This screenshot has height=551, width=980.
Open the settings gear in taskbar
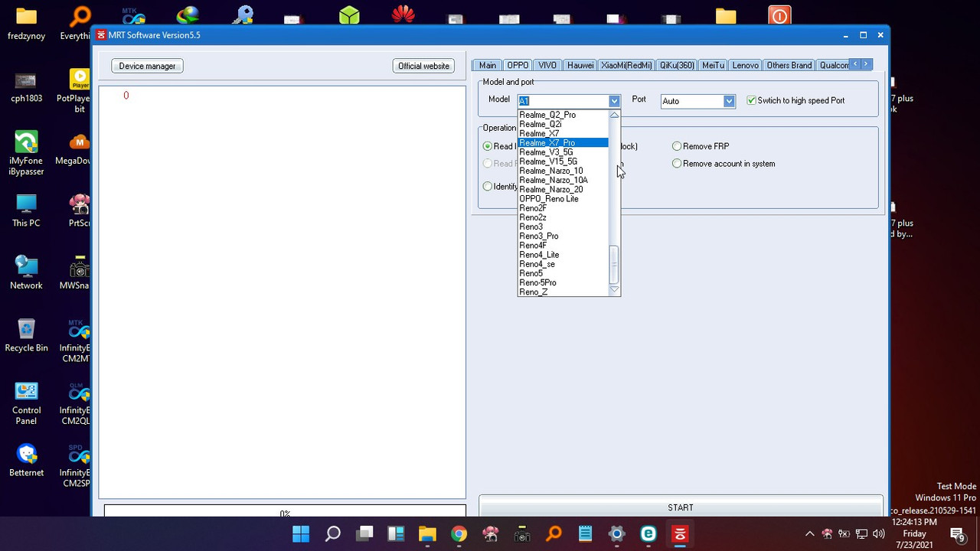[x=617, y=534]
